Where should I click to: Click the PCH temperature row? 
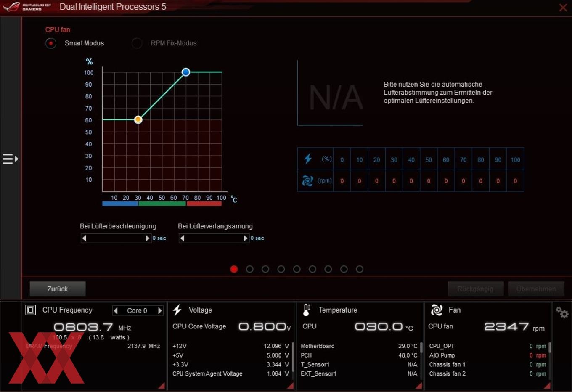[359, 355]
